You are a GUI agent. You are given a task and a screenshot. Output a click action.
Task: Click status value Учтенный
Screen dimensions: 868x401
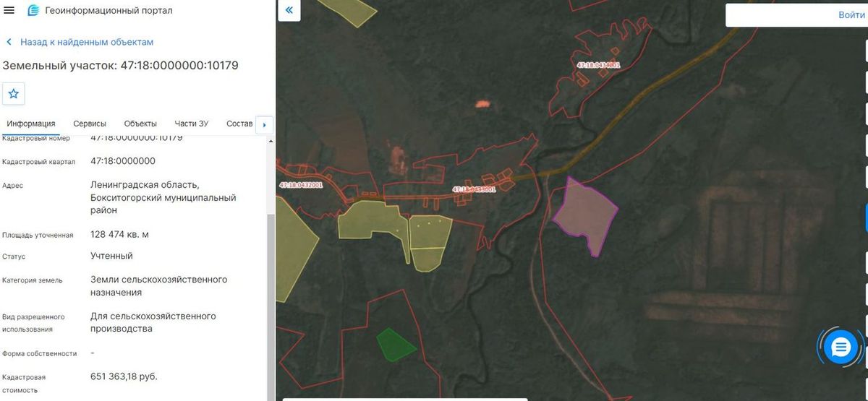111,256
